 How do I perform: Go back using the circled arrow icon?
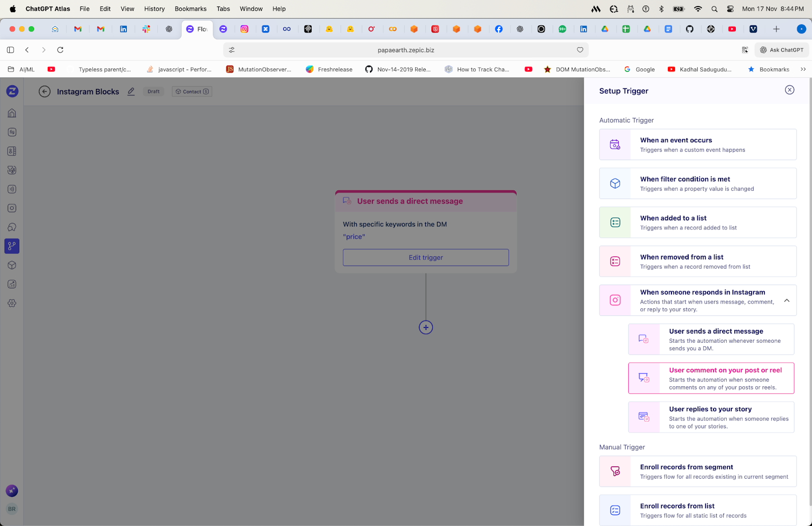(x=45, y=91)
